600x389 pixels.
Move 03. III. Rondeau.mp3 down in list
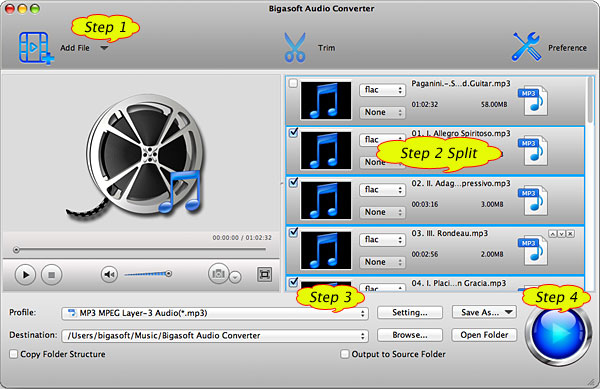pos(561,234)
